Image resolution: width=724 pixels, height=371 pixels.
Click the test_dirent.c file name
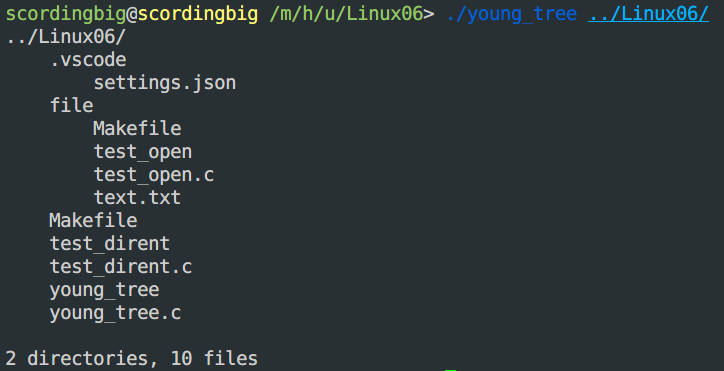[121, 267]
